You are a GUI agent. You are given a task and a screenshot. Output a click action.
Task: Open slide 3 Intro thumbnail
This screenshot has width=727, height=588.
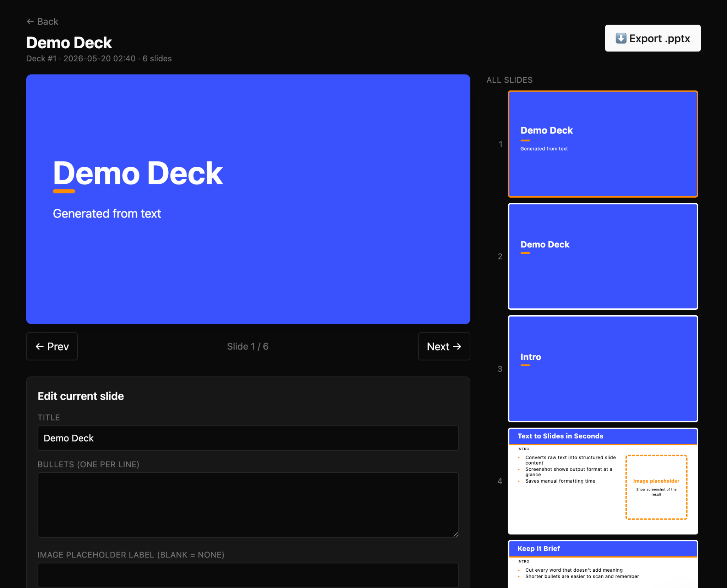pyautogui.click(x=603, y=369)
